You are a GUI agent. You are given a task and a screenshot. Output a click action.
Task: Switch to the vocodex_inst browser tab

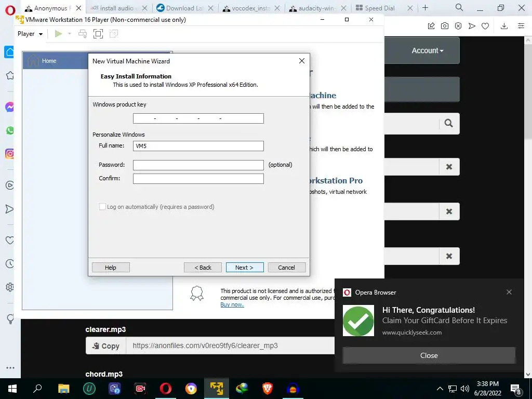click(251, 8)
